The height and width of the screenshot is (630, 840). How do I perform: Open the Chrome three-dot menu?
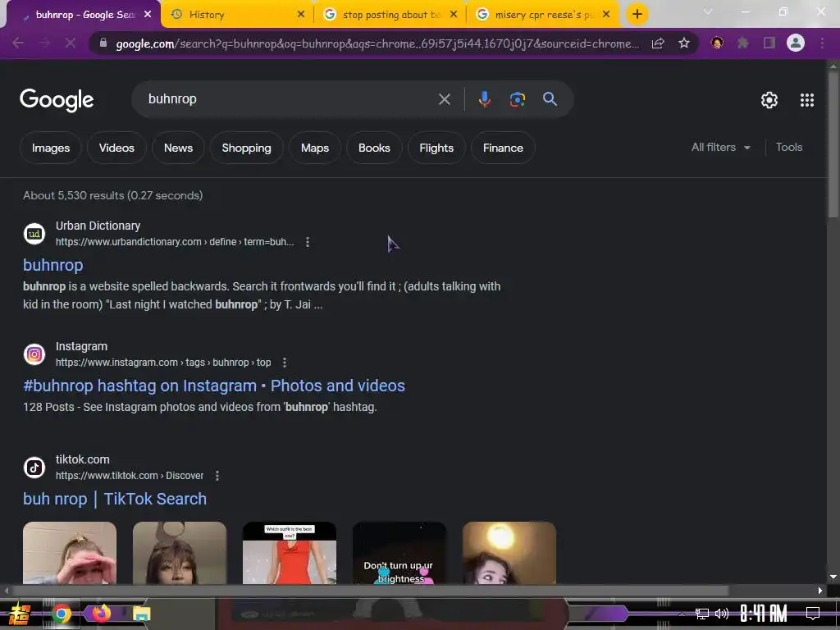tap(822, 43)
